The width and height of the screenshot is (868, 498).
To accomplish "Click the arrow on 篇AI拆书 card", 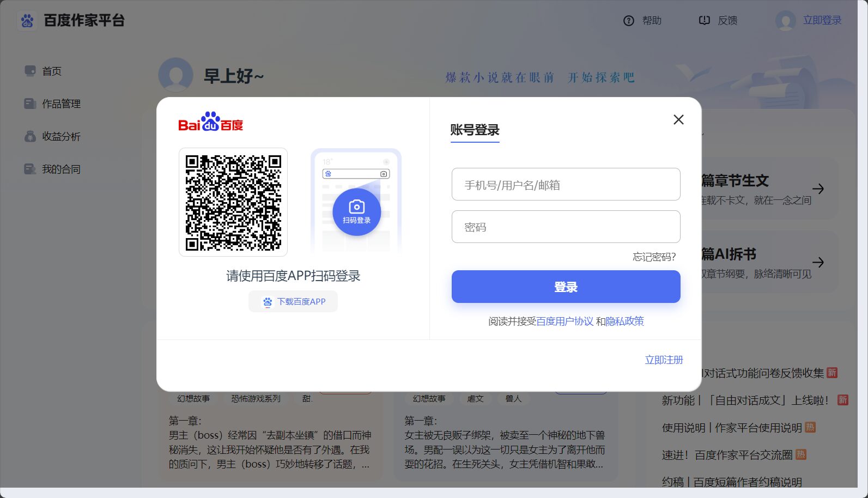I will [818, 262].
